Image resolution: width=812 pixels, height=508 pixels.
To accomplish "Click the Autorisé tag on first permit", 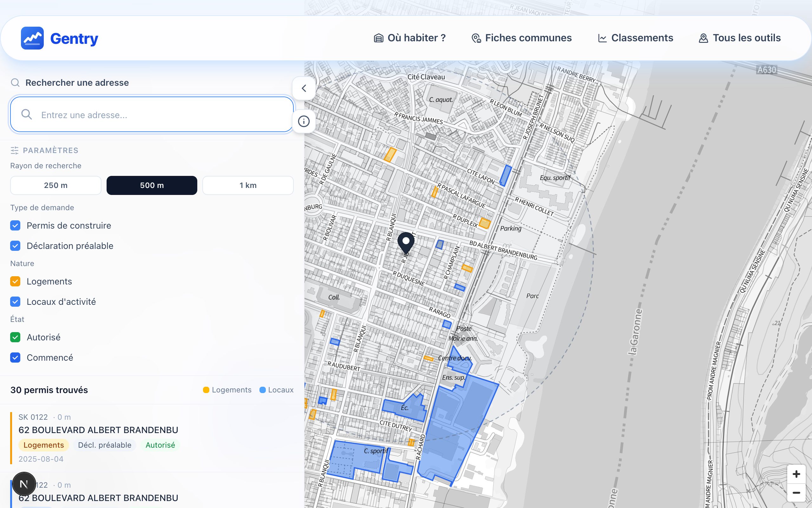I will (x=160, y=445).
